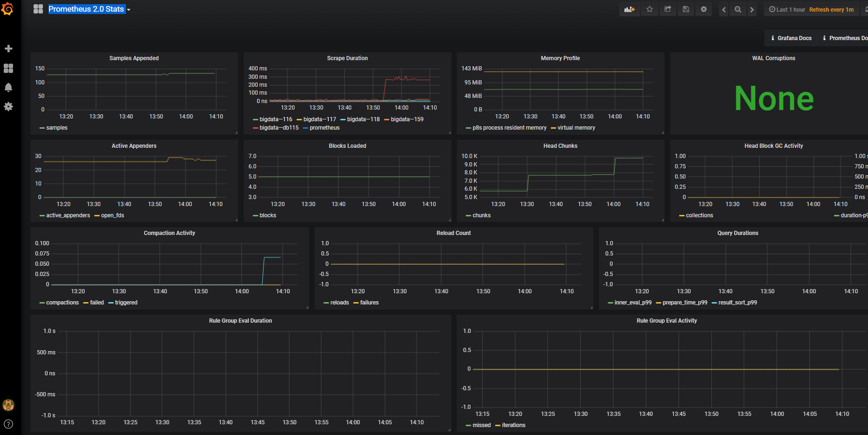
Task: Grab resize handle of Rule Group Eval Duration panel
Action: tap(450, 430)
